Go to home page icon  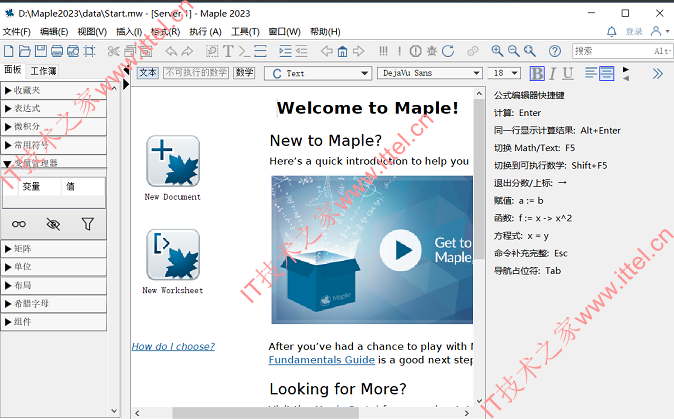[x=343, y=51]
